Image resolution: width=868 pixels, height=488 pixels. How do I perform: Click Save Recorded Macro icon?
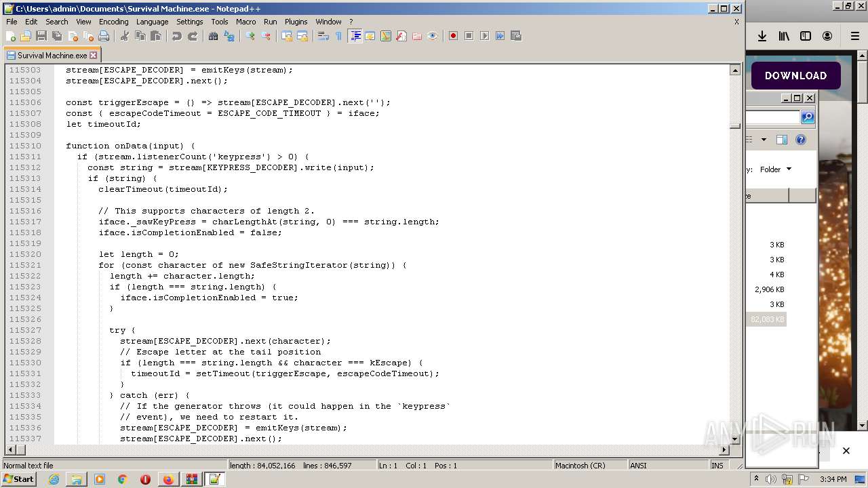[x=515, y=36]
